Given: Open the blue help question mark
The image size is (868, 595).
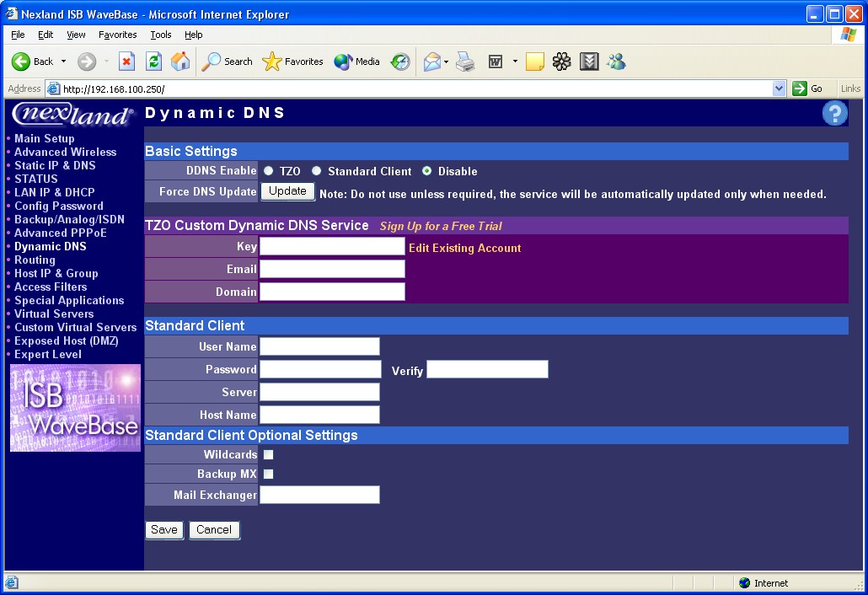Looking at the screenshot, I should point(835,114).
